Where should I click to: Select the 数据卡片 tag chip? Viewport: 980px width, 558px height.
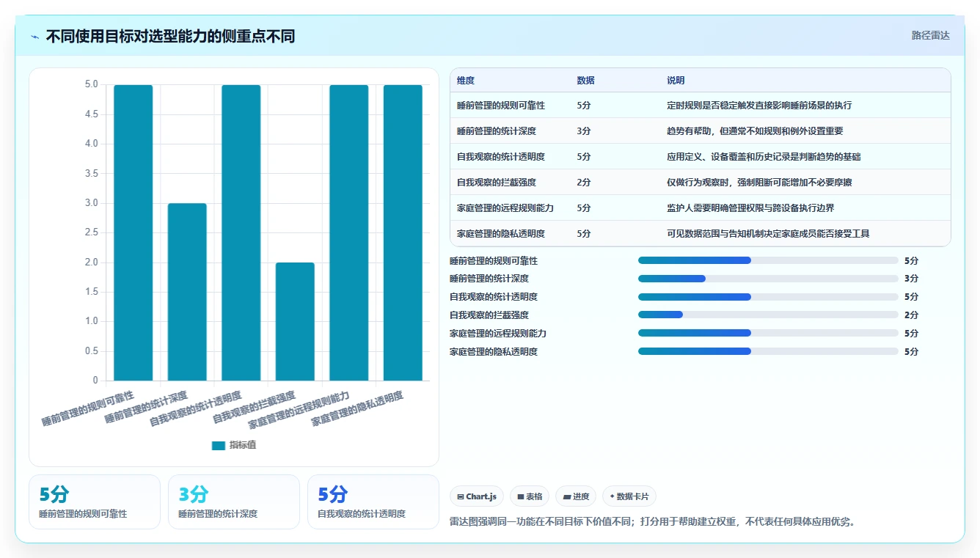[629, 496]
